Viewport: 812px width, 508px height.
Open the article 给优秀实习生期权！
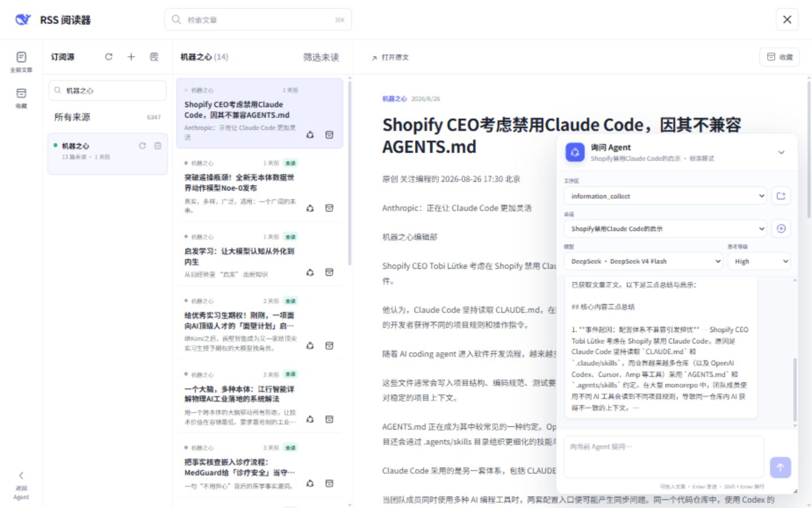[239, 321]
